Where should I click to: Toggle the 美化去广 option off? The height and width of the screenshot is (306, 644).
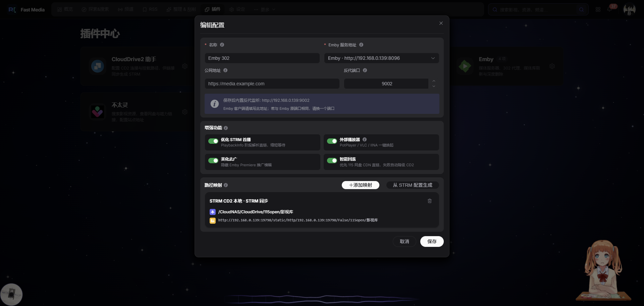(x=213, y=161)
